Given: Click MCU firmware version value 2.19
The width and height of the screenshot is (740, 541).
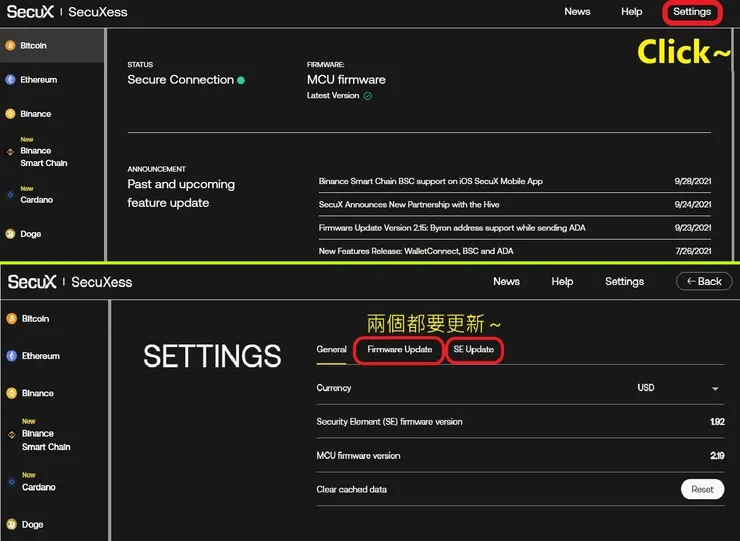Looking at the screenshot, I should [717, 456].
